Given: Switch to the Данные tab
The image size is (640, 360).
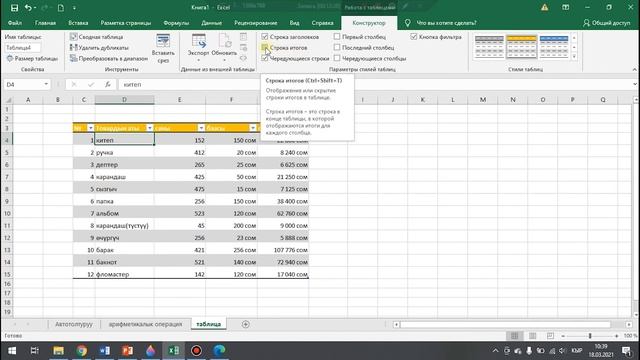Looking at the screenshot, I should point(211,23).
